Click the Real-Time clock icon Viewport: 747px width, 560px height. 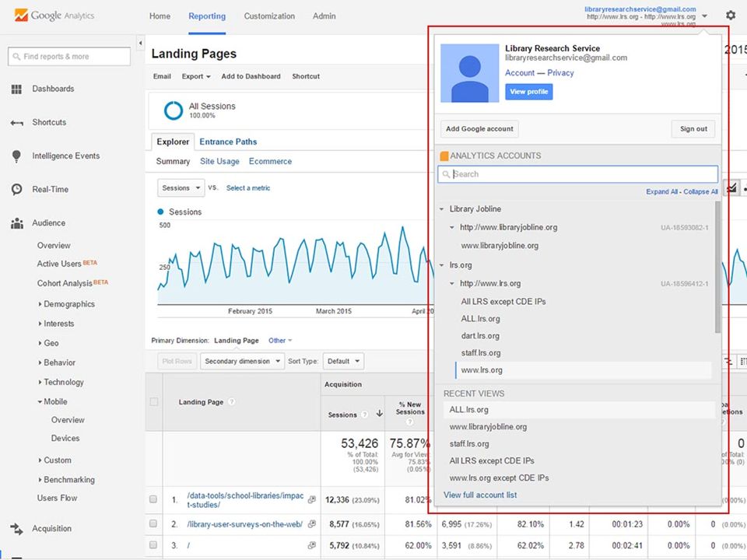pyautogui.click(x=16, y=190)
